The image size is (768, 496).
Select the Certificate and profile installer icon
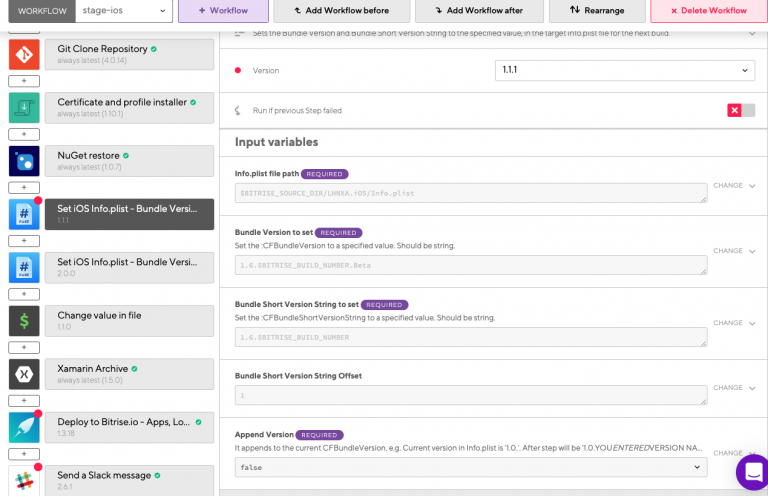click(24, 107)
